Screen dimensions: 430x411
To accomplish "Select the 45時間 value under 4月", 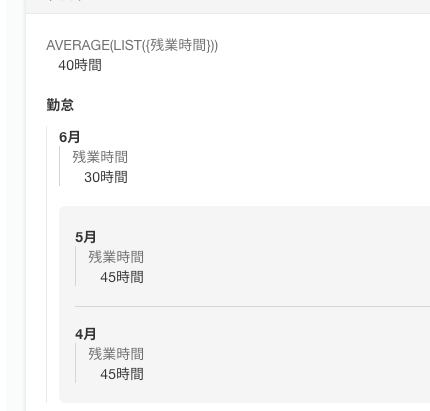I will pyautogui.click(x=122, y=374).
